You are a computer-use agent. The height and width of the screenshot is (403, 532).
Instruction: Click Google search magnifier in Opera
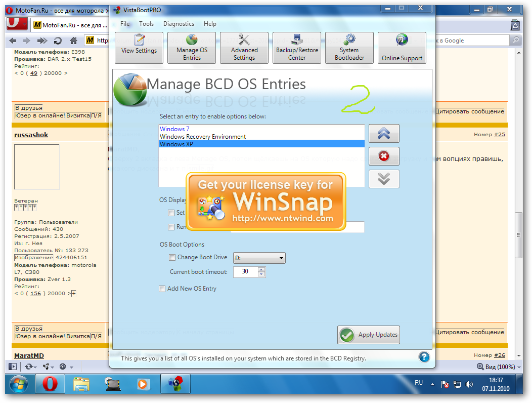point(515,40)
